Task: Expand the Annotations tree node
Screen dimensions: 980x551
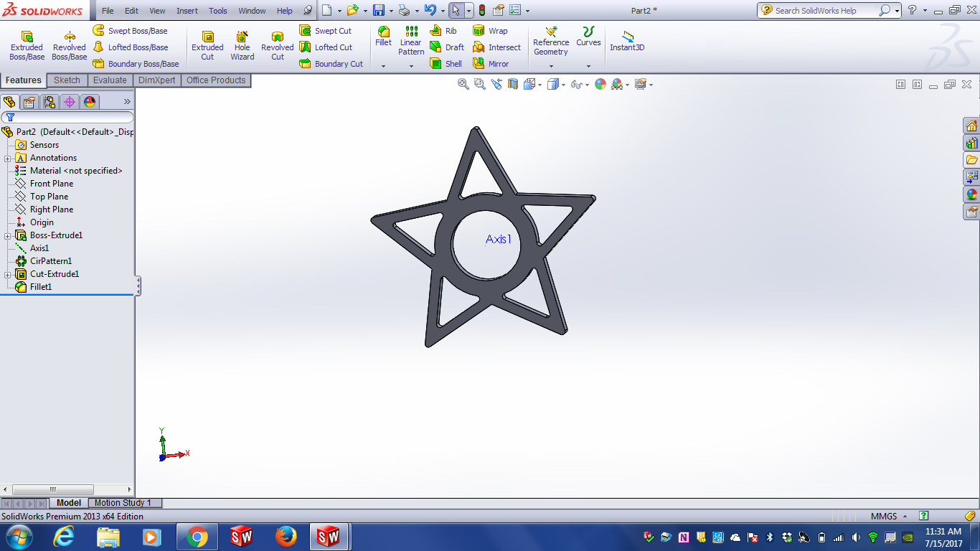Action: click(7, 159)
